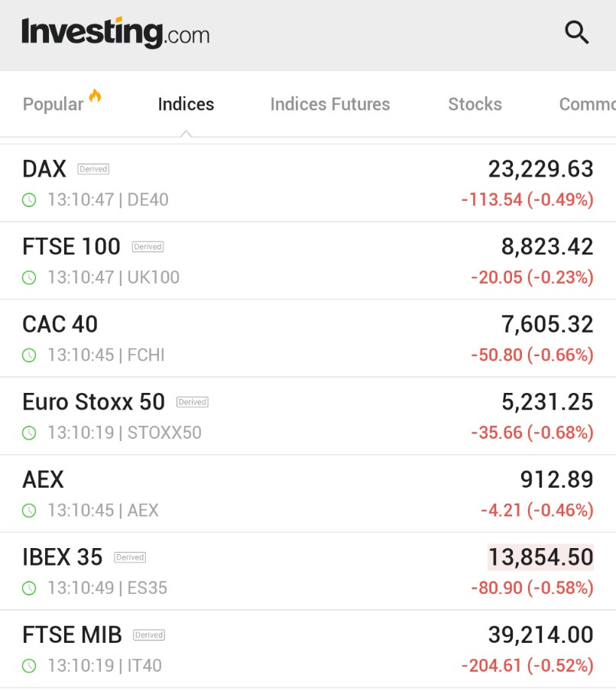The image size is (616, 691).
Task: Click the Investing.com logo
Action: [115, 33]
